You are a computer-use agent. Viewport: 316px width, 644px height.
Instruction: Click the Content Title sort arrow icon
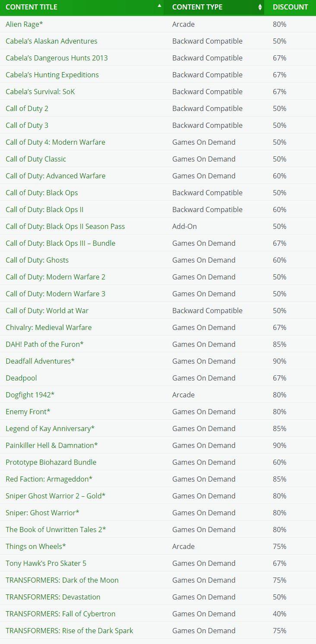pos(159,6)
